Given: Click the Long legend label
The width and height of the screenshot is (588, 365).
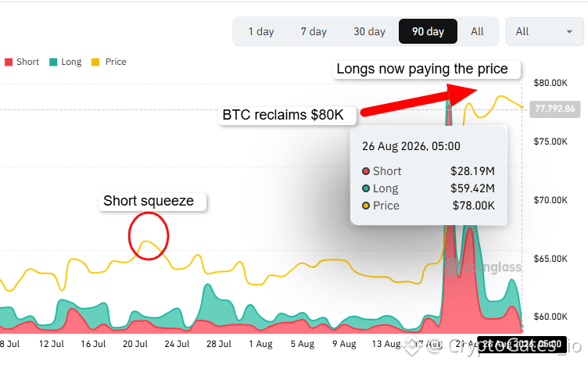Looking at the screenshot, I should pyautogui.click(x=71, y=62).
